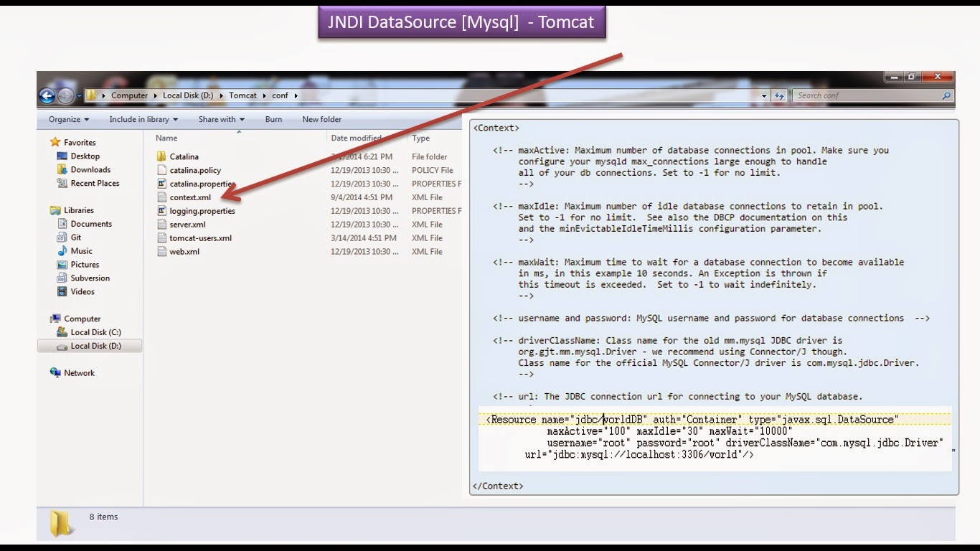Click 9/4/2014 4:51 PM date cell
The width and height of the screenshot is (980, 551).
point(362,197)
